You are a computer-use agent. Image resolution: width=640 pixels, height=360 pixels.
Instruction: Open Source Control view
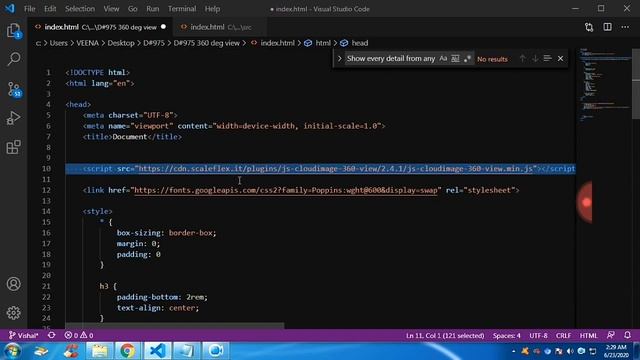[13, 89]
